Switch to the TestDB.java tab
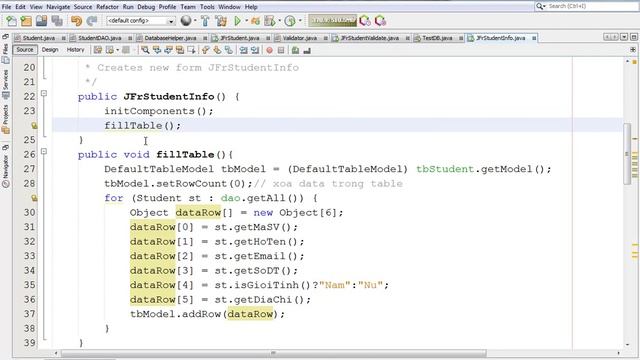 437,38
